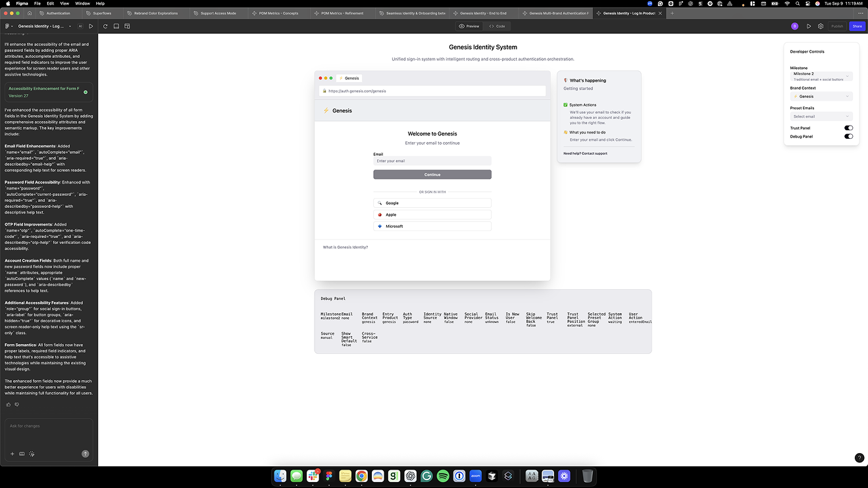Open the Milestone dropdown

tap(821, 76)
